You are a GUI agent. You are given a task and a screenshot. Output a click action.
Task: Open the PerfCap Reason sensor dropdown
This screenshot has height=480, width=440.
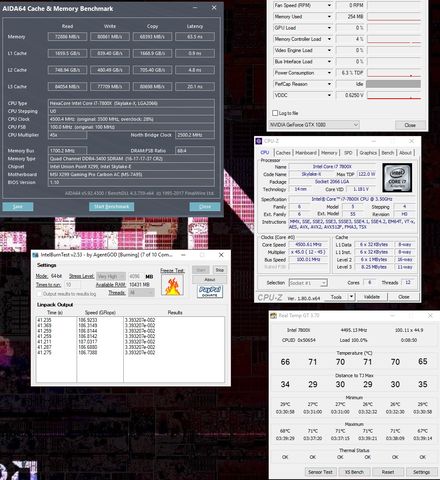[x=329, y=84]
